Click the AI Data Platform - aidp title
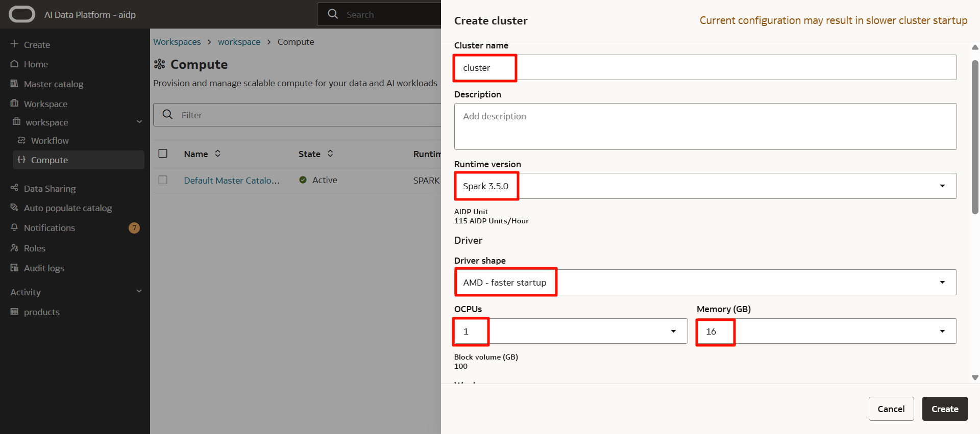This screenshot has width=980, height=434. pos(90,15)
